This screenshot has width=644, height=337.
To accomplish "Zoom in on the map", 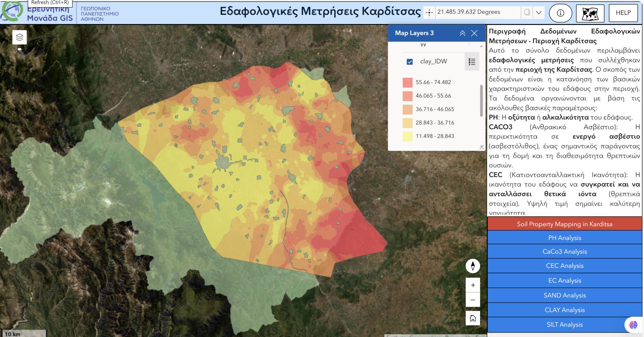I will (x=473, y=285).
